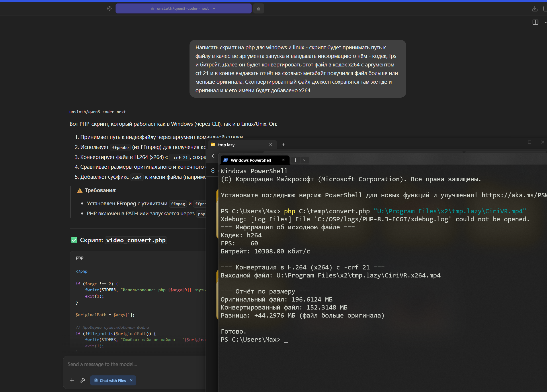The image size is (547, 392).
Task: Click the CiriVR.mp4 path string in terminal
Action: (x=450, y=211)
